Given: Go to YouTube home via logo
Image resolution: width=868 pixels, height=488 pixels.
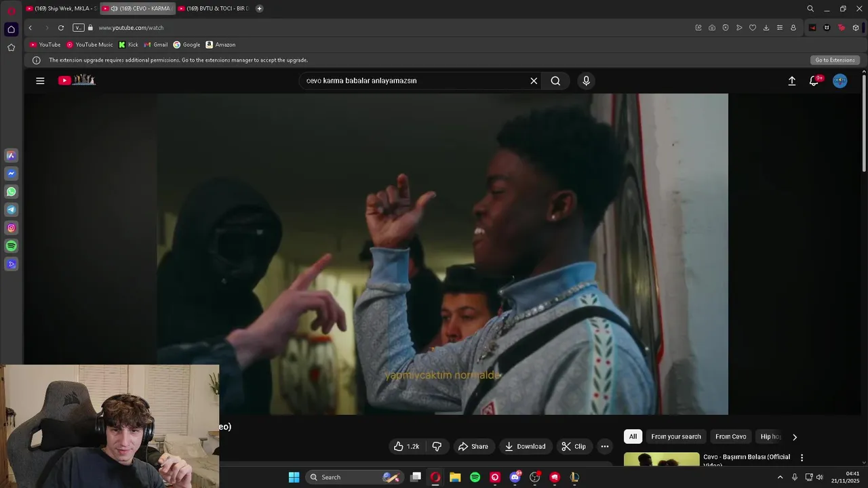Looking at the screenshot, I should 77,80.
